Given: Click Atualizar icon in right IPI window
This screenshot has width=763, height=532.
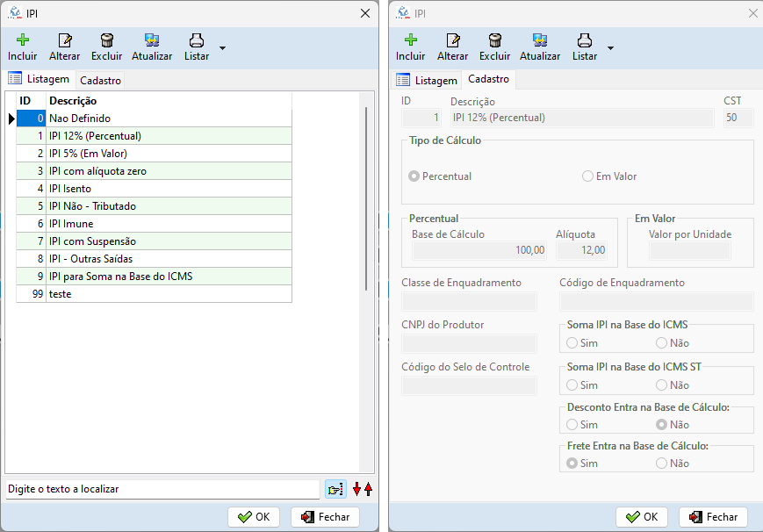Looking at the screenshot, I should 540,40.
